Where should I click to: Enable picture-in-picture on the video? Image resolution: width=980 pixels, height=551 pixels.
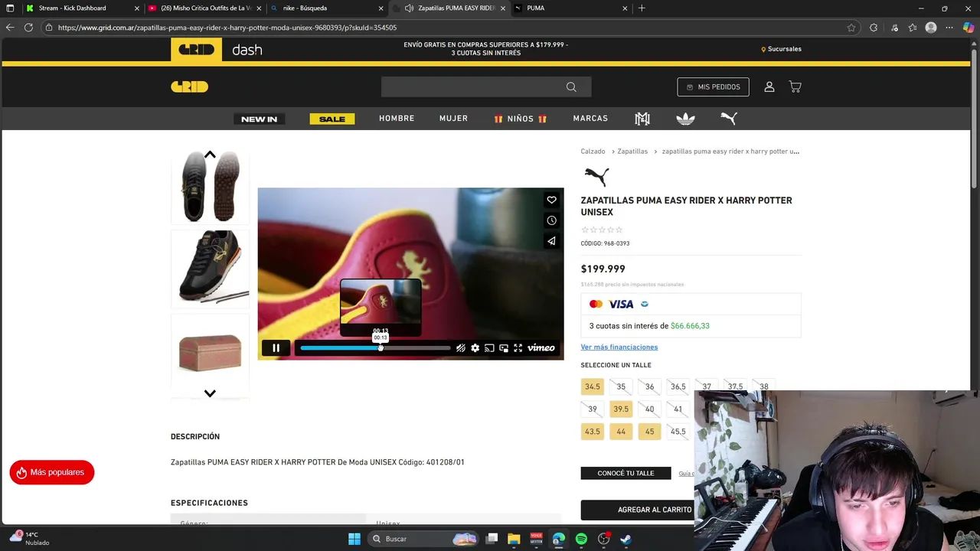coord(504,348)
